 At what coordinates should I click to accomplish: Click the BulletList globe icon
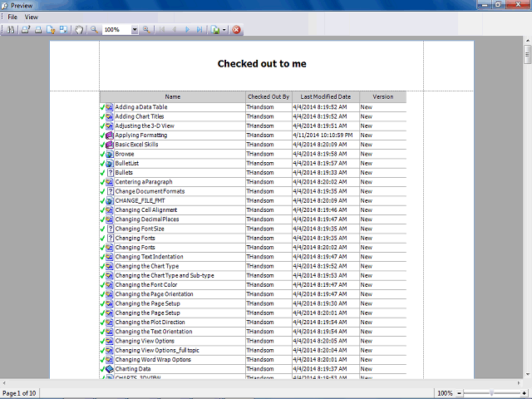click(x=109, y=163)
